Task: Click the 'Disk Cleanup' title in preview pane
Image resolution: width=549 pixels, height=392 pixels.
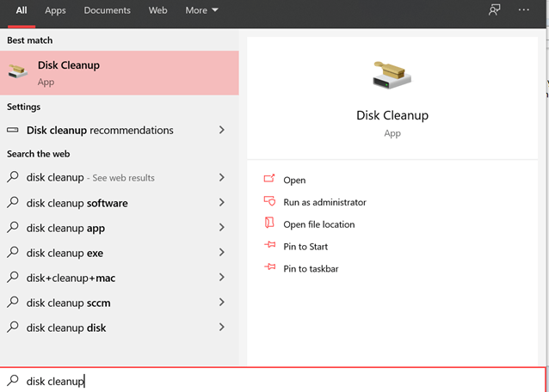Action: (392, 115)
